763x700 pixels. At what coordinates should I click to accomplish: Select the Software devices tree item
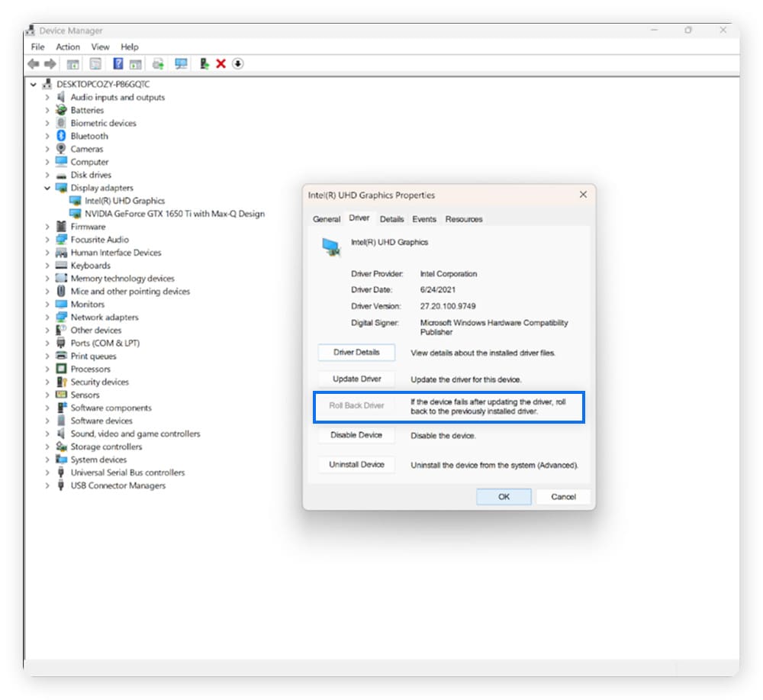pyautogui.click(x=101, y=421)
